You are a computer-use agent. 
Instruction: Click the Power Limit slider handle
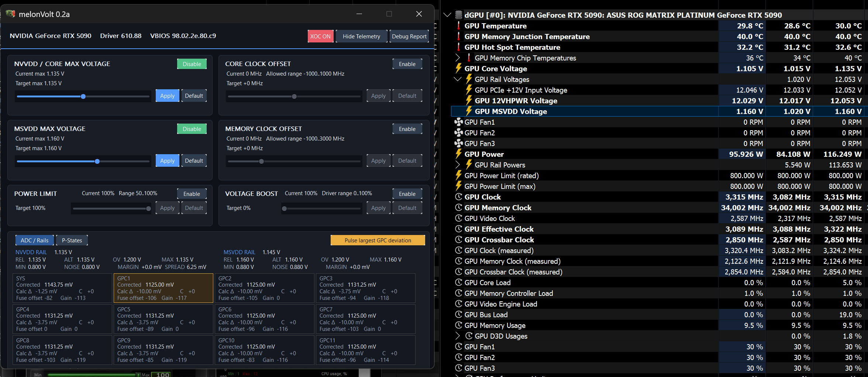tap(148, 208)
